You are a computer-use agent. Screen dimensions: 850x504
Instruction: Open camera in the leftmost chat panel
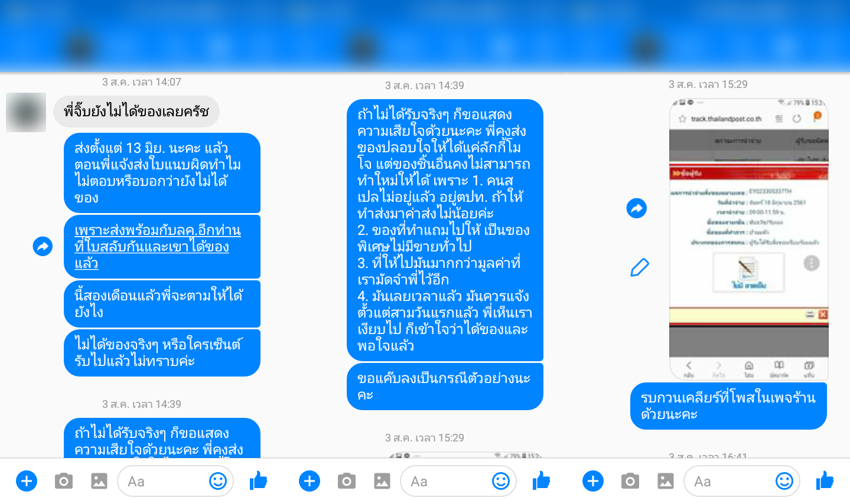(63, 481)
